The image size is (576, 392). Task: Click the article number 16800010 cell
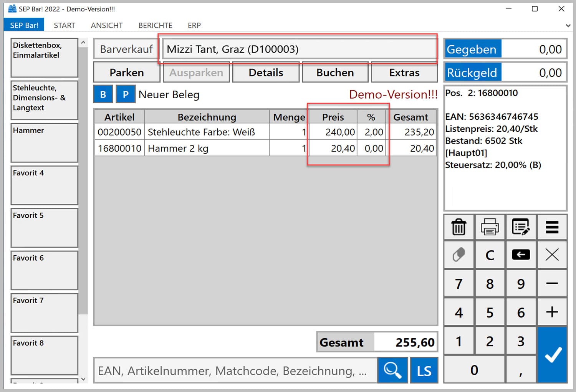119,148
